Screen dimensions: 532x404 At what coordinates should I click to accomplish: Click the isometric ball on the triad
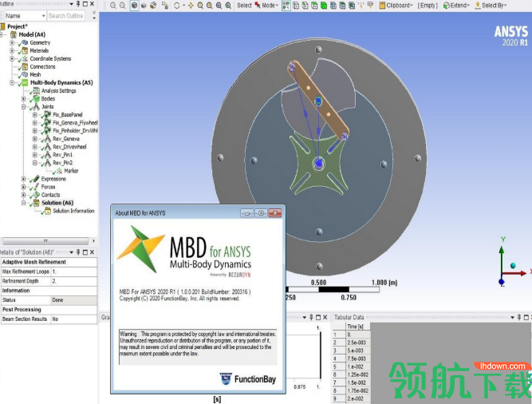(x=513, y=265)
